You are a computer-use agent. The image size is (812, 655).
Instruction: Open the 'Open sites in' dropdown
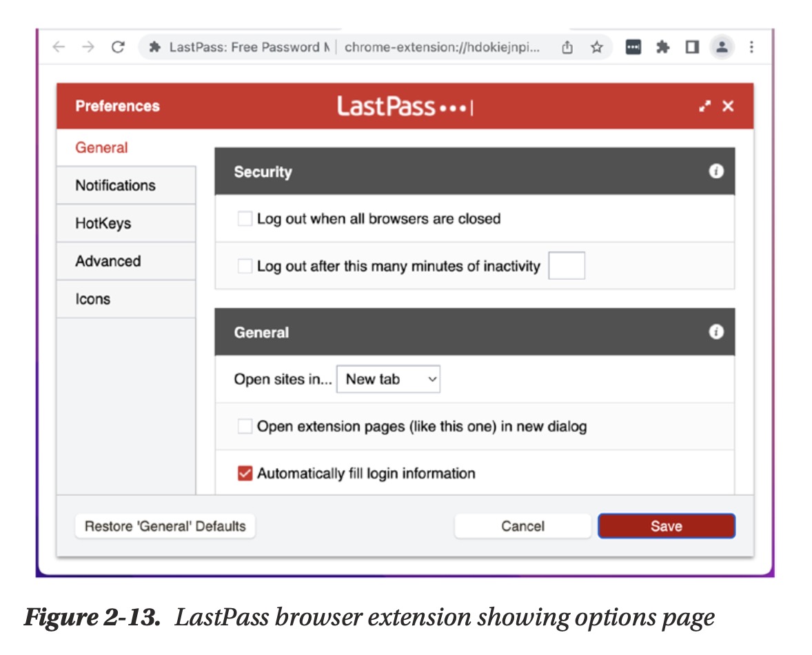[388, 379]
